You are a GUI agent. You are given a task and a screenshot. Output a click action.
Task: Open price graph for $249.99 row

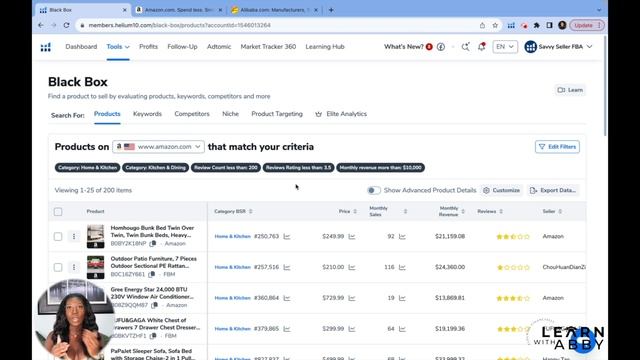[352, 236]
